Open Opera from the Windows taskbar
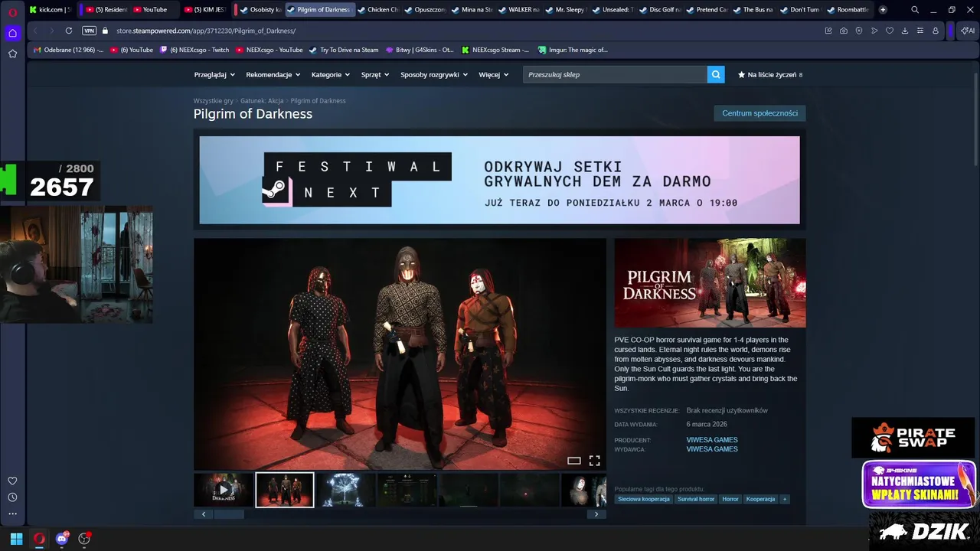Screen dimensions: 980x551 pyautogui.click(x=39, y=539)
